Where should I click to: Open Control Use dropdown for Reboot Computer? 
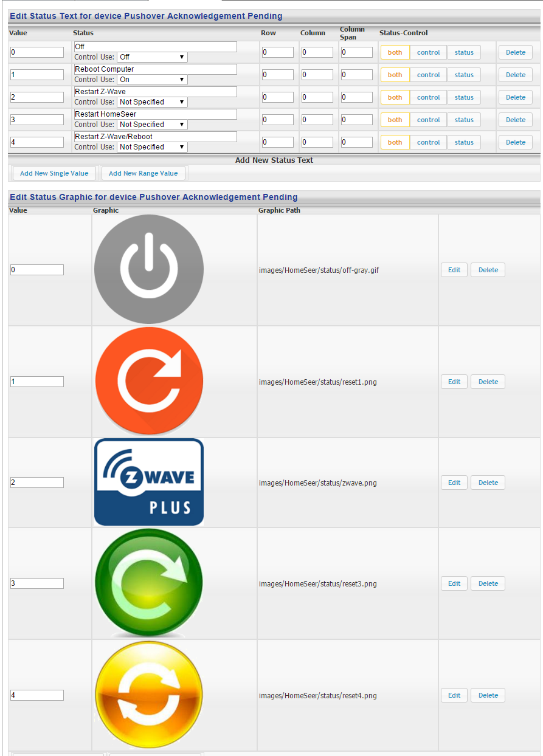152,80
